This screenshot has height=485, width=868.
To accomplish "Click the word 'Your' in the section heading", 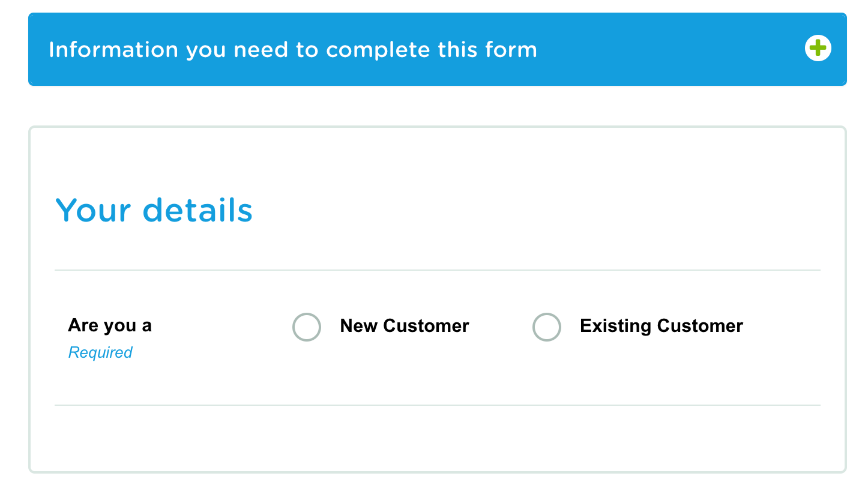I will [x=93, y=210].
